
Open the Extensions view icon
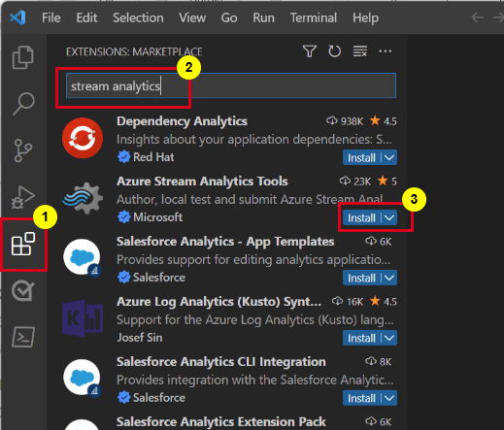click(23, 244)
